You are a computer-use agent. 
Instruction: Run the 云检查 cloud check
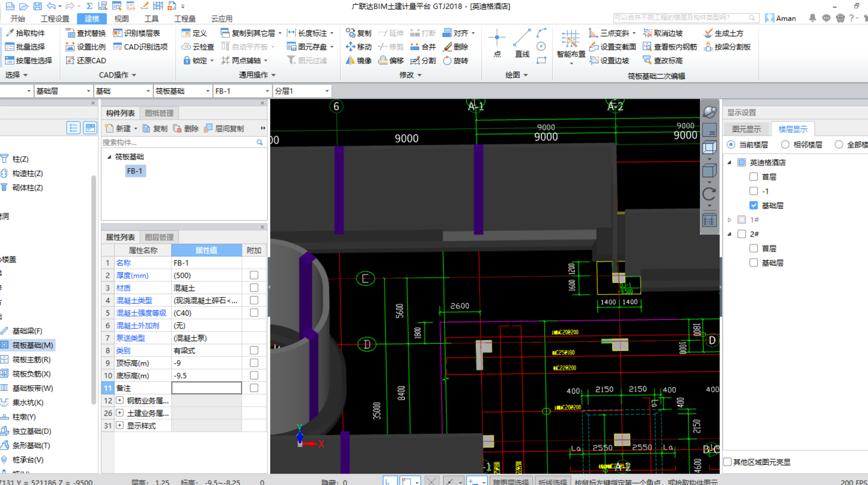(198, 47)
